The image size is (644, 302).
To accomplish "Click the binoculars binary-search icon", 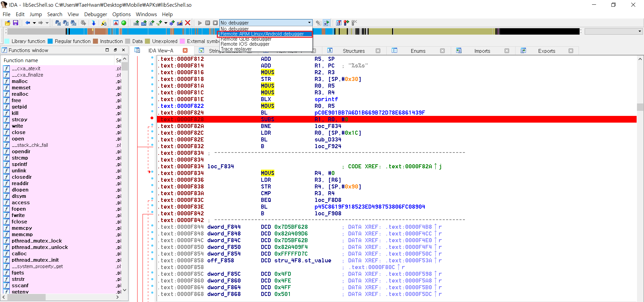I will click(73, 23).
